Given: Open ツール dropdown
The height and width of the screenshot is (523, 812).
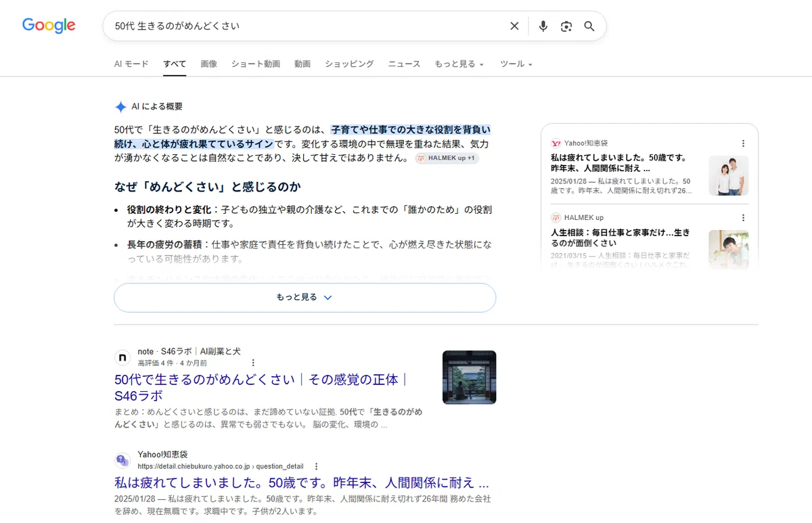Looking at the screenshot, I should point(516,64).
